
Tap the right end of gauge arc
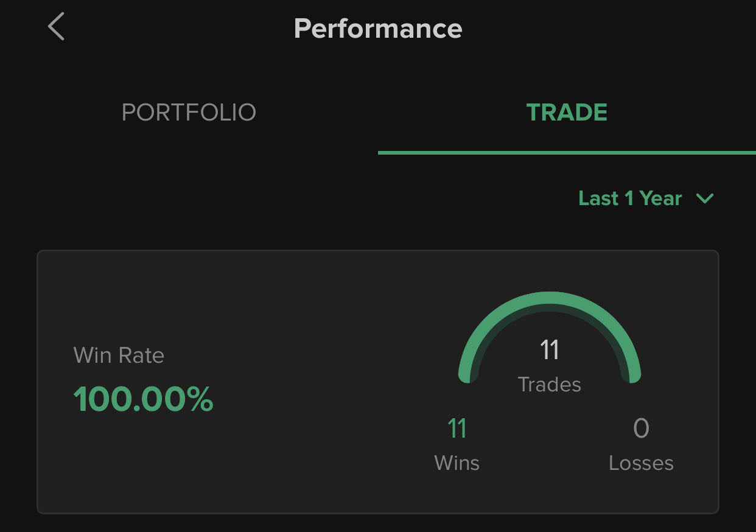[633, 374]
